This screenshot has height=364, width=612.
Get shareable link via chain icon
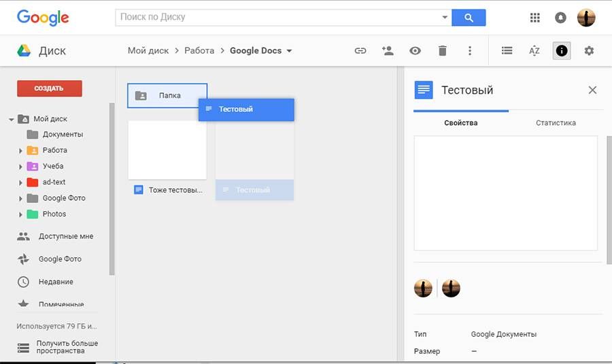pyautogui.click(x=360, y=51)
